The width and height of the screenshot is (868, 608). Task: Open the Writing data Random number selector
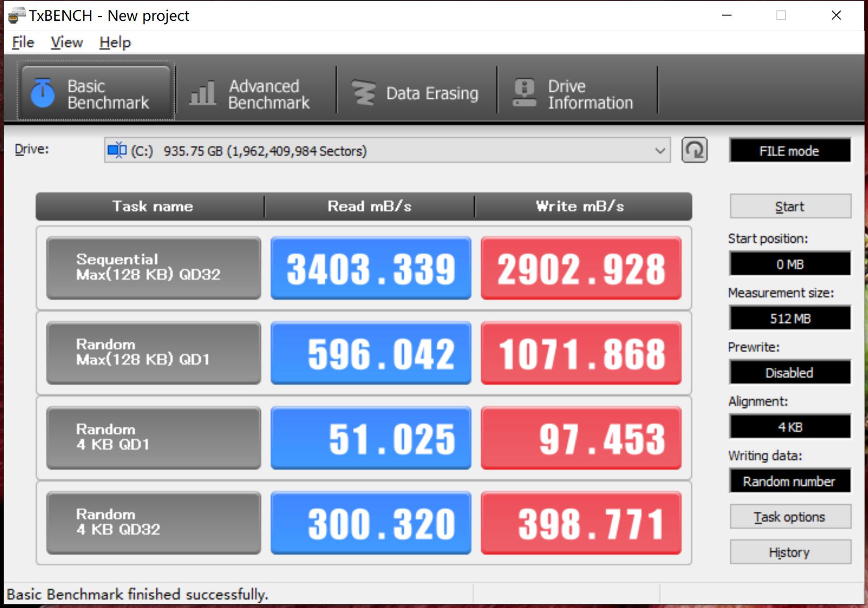pos(790,481)
